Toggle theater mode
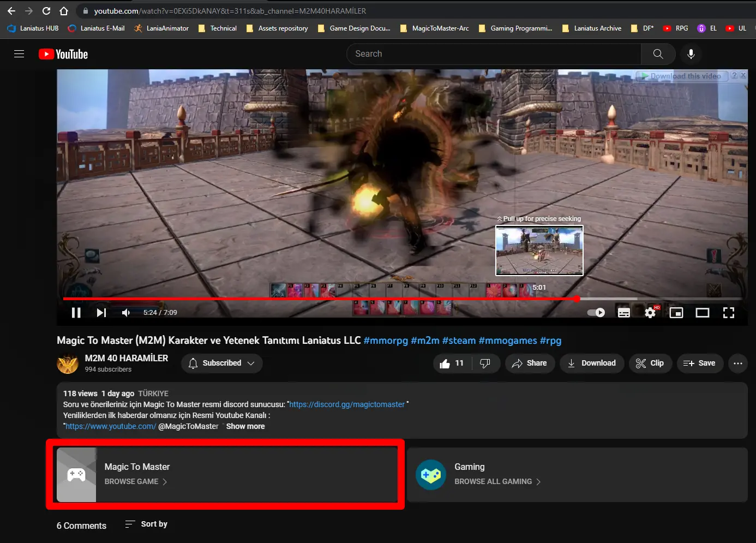 click(x=703, y=313)
